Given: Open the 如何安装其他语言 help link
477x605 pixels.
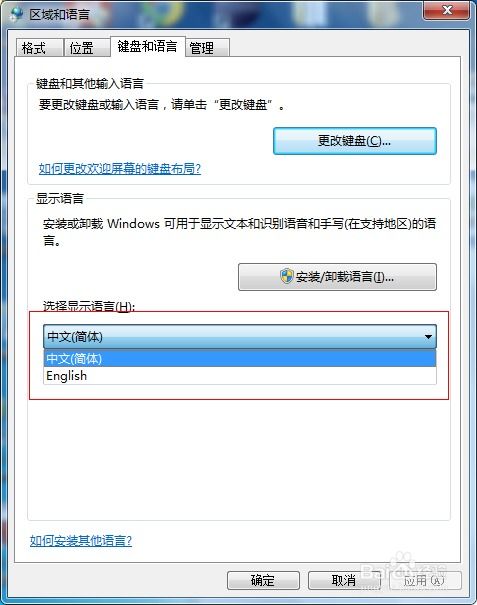Looking at the screenshot, I should tap(81, 541).
